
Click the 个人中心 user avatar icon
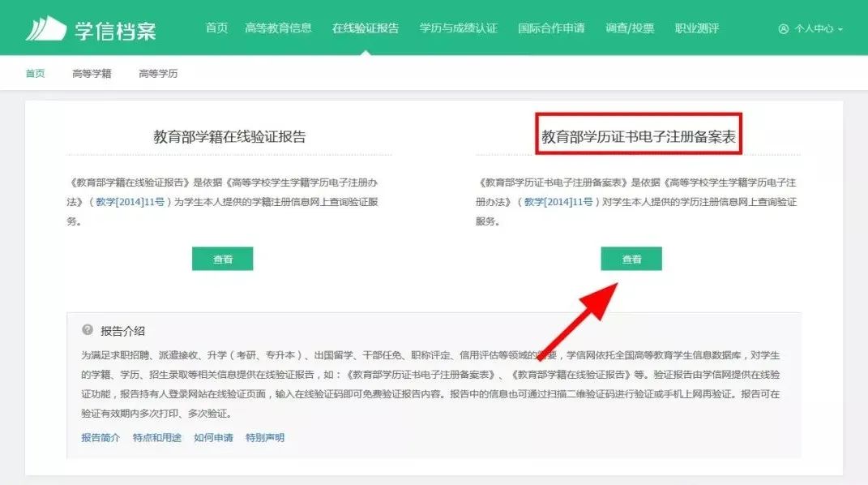pos(783,28)
